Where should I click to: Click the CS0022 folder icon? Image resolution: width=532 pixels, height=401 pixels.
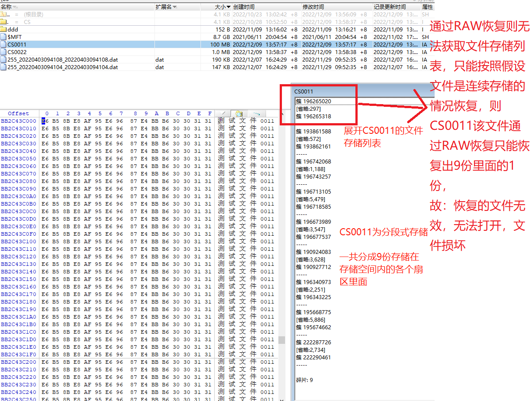point(4,52)
